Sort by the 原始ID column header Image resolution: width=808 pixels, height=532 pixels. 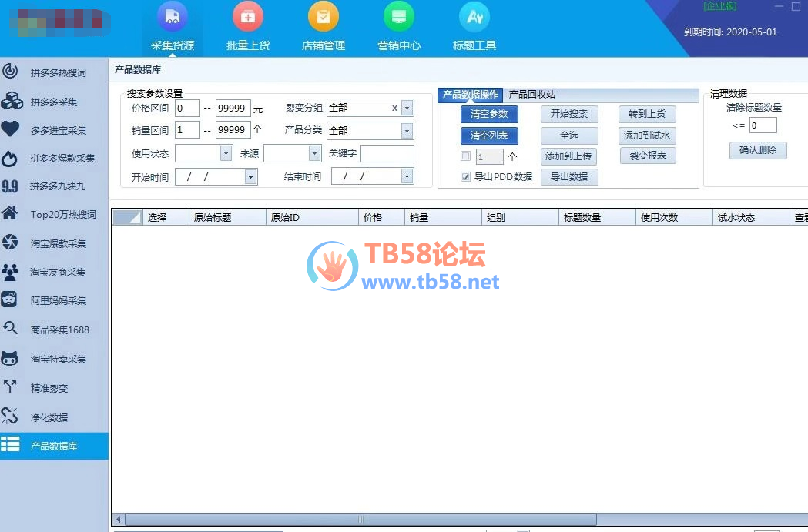coord(312,217)
